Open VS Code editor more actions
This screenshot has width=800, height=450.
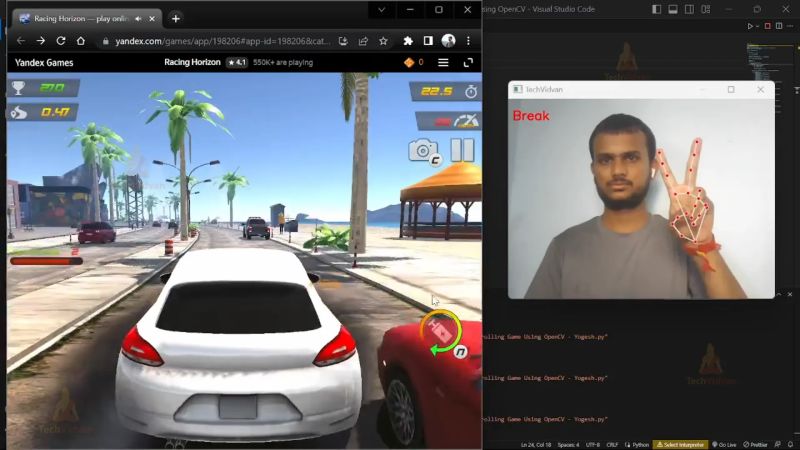pyautogui.click(x=792, y=26)
